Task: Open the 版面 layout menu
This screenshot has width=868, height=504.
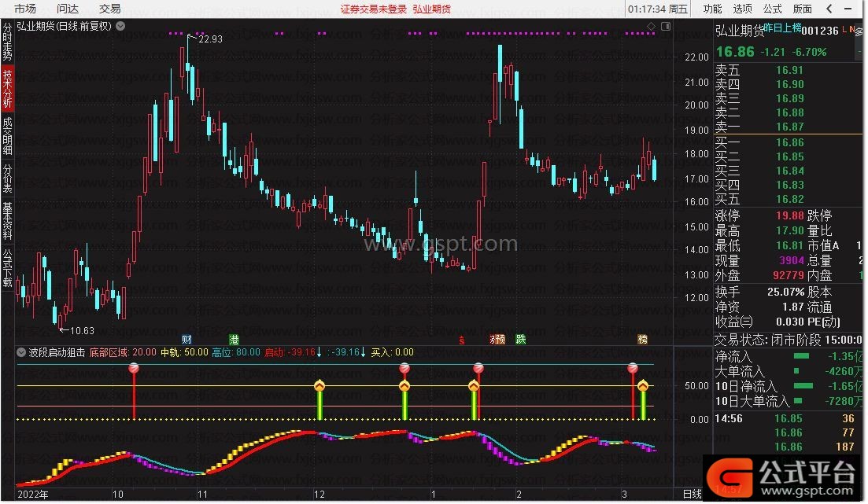Action: point(802,9)
